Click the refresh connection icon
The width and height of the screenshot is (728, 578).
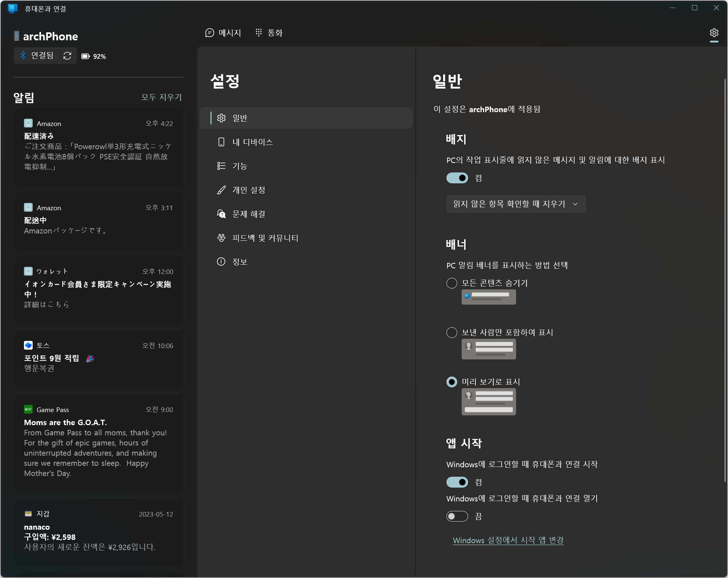click(x=67, y=56)
